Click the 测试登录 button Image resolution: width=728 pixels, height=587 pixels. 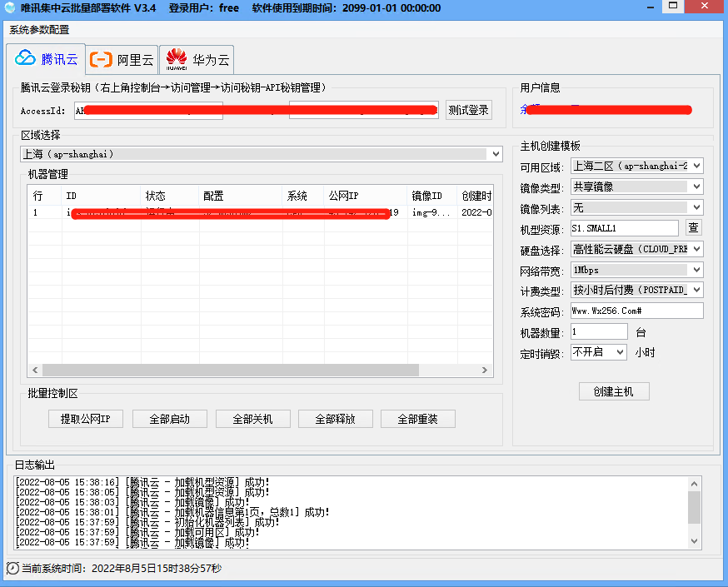click(x=468, y=110)
